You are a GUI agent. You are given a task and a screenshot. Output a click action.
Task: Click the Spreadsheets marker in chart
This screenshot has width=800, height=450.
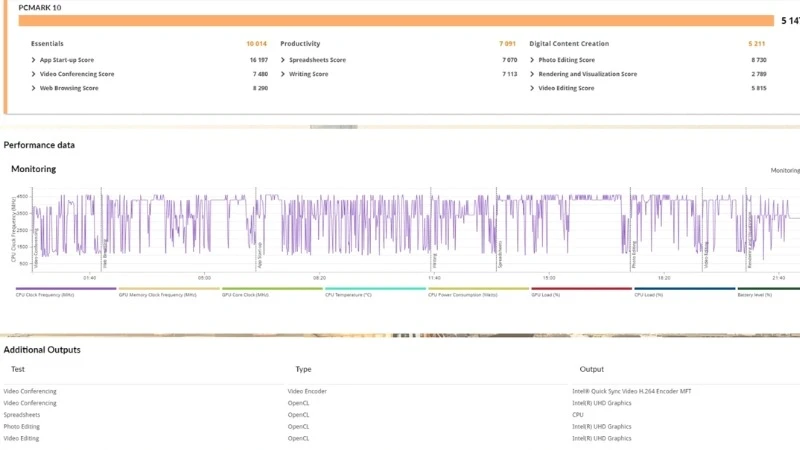[501, 254]
